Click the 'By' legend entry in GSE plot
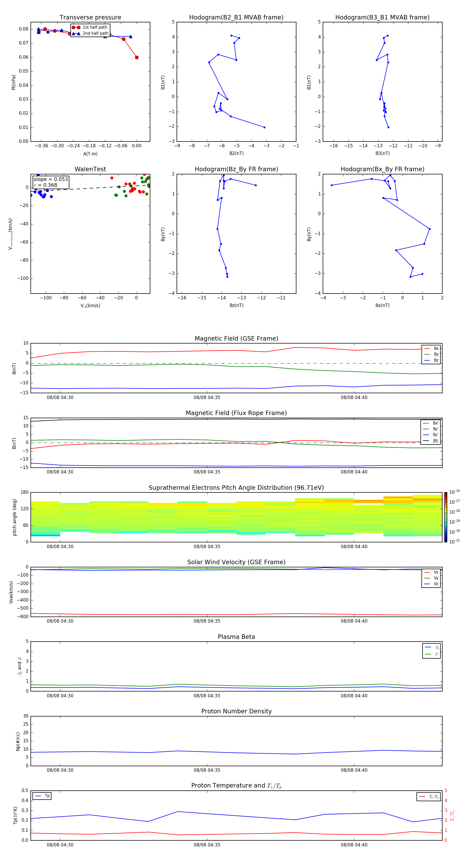 431,354
